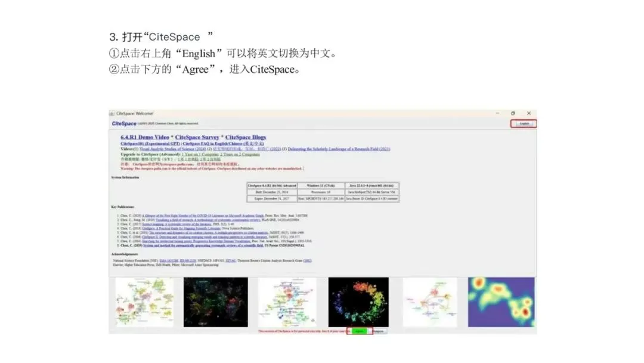This screenshot has width=644, height=363.
Task: Click the Processors table cell
Action: (321, 192)
